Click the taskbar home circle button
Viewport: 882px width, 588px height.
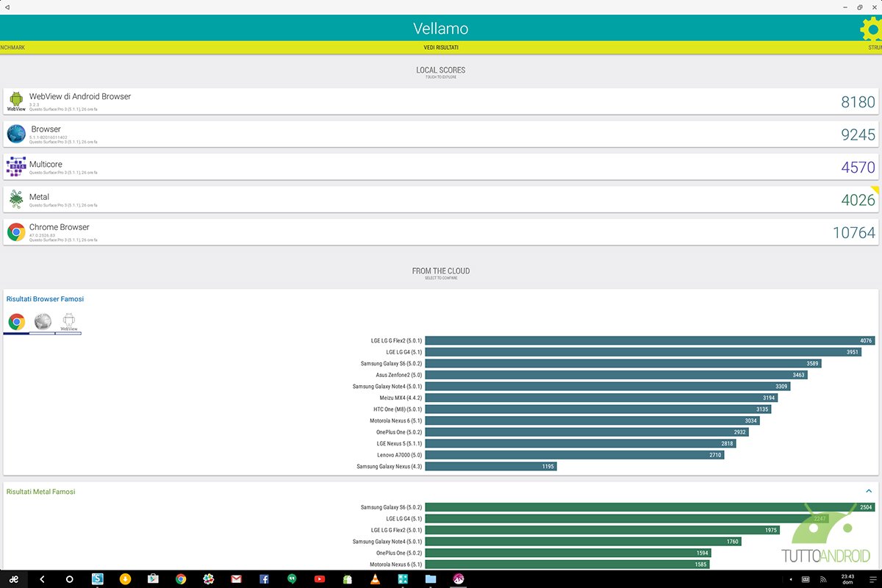coord(70,579)
